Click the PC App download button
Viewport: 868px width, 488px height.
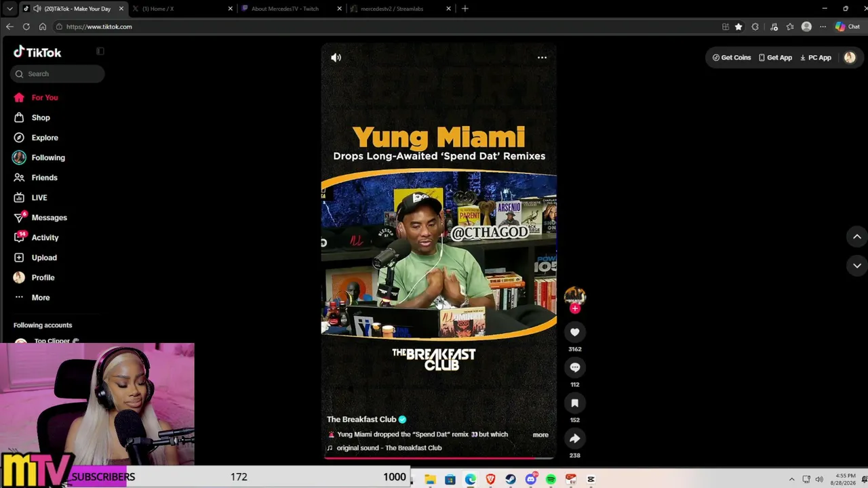pos(816,58)
